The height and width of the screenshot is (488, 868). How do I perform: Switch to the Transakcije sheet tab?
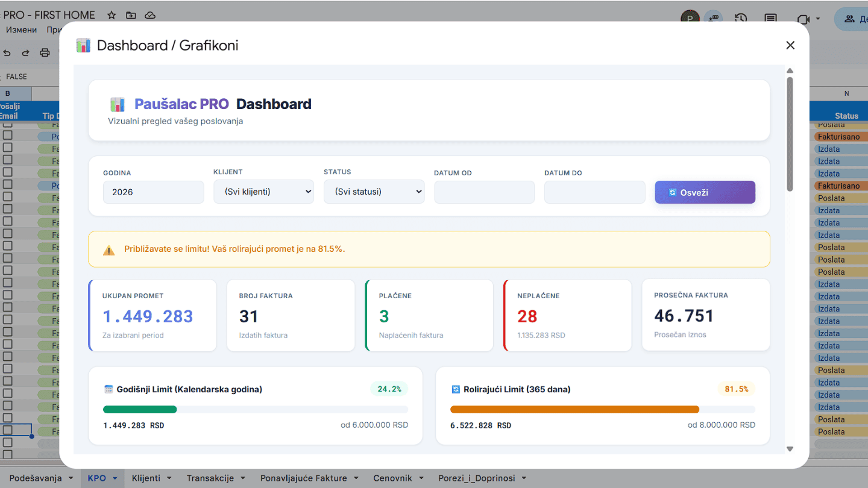(x=210, y=478)
